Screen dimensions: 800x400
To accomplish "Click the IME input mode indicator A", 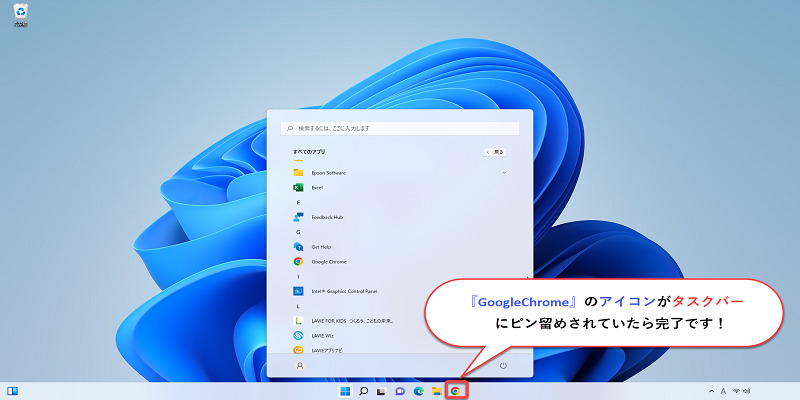I will tap(723, 391).
